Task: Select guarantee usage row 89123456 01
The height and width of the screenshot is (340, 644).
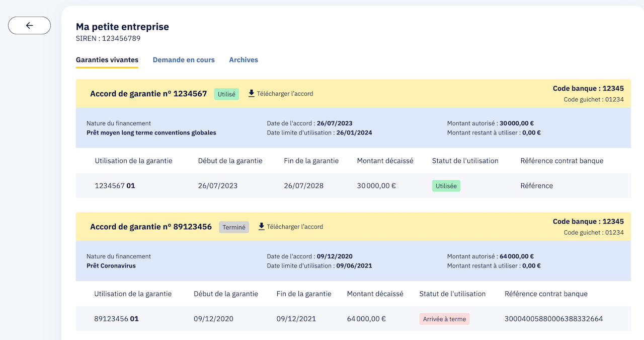Action: [x=116, y=319]
